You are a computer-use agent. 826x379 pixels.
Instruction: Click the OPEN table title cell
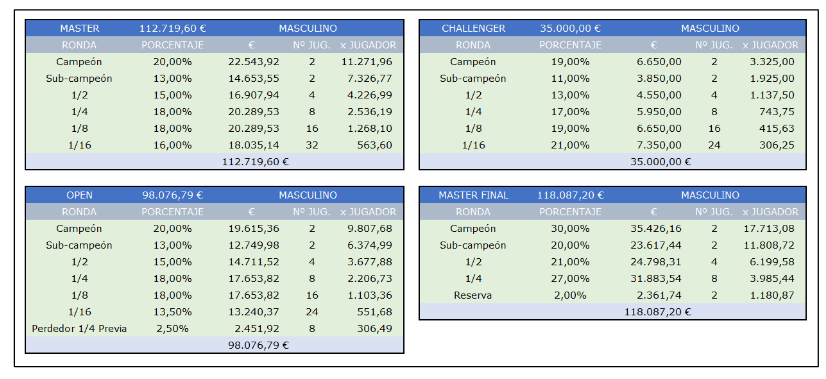point(79,195)
